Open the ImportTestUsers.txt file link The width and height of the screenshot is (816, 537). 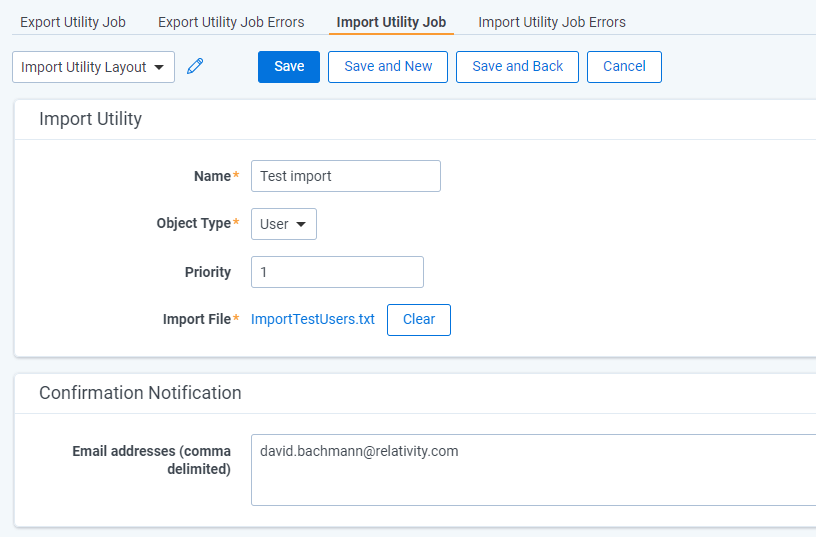[313, 319]
